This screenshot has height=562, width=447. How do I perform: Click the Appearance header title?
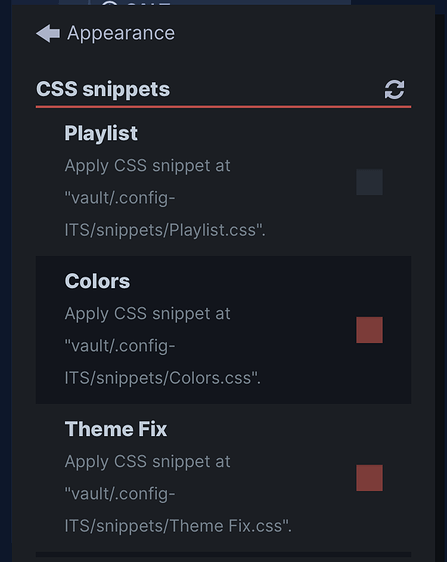pyautogui.click(x=121, y=34)
